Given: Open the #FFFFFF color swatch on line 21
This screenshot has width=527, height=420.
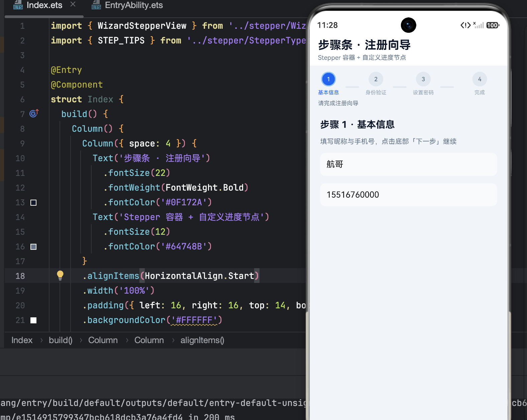Looking at the screenshot, I should [33, 320].
